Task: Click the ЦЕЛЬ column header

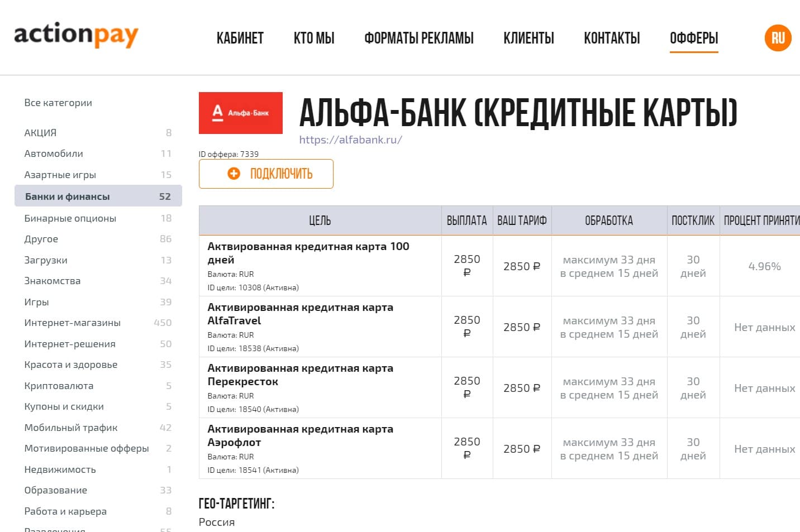Action: (x=320, y=221)
